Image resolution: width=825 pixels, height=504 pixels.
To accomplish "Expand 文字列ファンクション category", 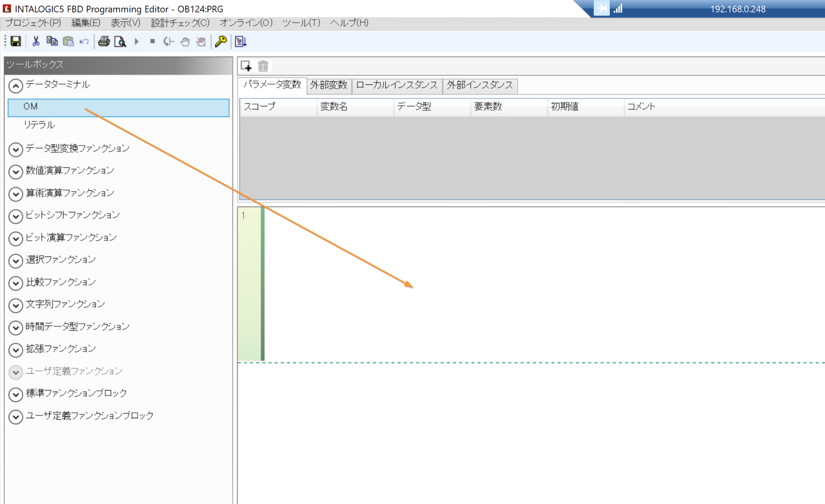I will (15, 305).
